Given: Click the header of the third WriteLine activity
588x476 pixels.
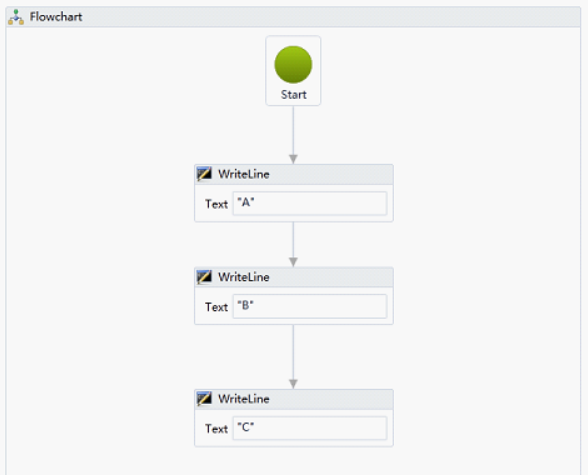Looking at the screenshot, I should point(294,399).
